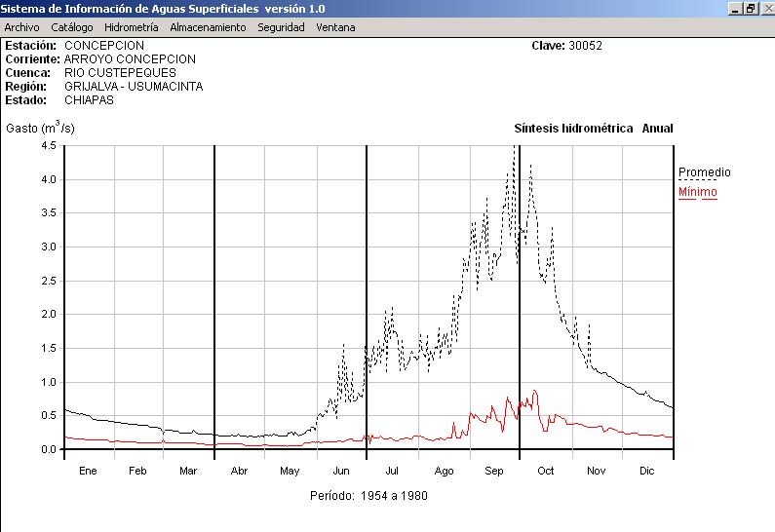The image size is (775, 532).
Task: Click the Síntesis hidrométrica Anual chart title
Action: click(x=593, y=129)
